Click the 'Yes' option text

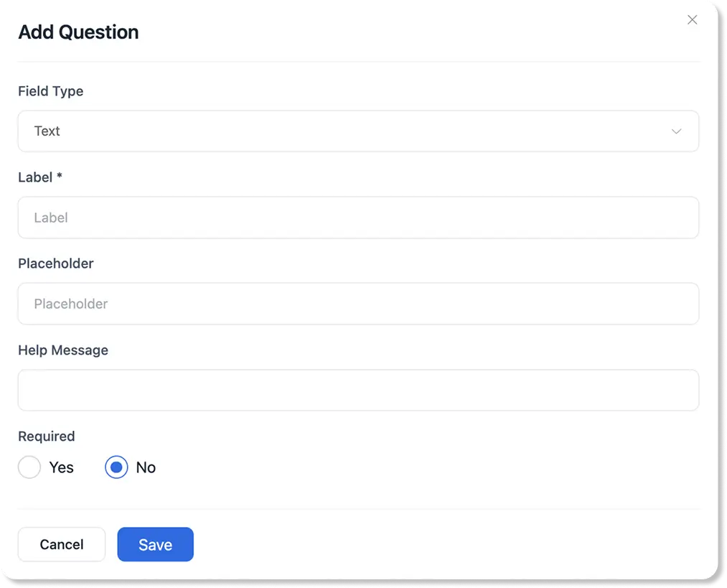62,467
